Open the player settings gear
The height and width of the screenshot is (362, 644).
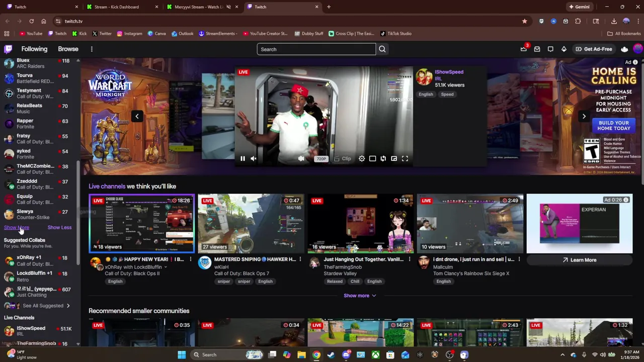(x=362, y=158)
